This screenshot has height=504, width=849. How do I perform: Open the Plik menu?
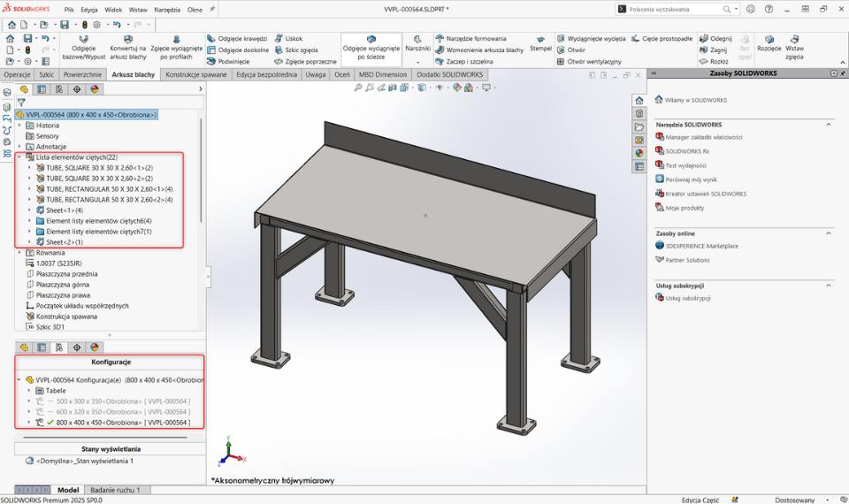69,9
